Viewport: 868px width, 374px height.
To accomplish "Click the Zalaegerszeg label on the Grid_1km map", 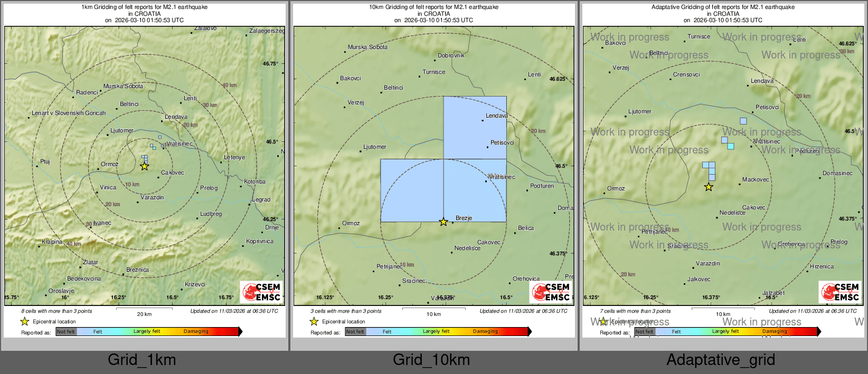I will [x=267, y=31].
